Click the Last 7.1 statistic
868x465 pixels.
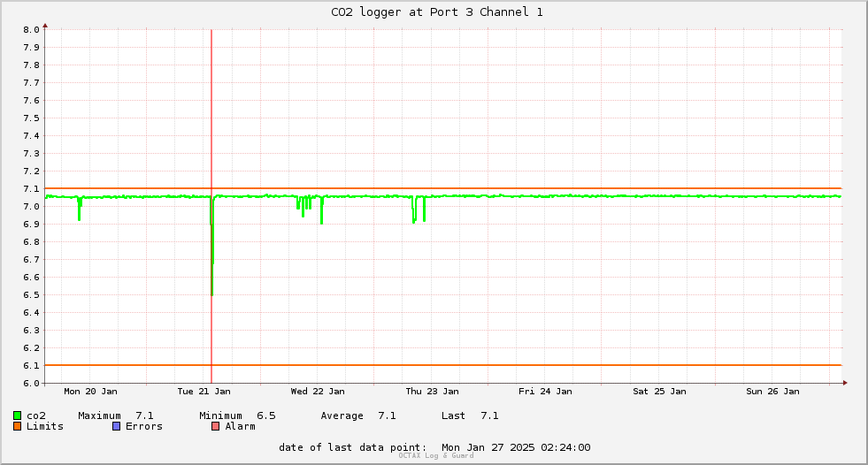(470, 415)
